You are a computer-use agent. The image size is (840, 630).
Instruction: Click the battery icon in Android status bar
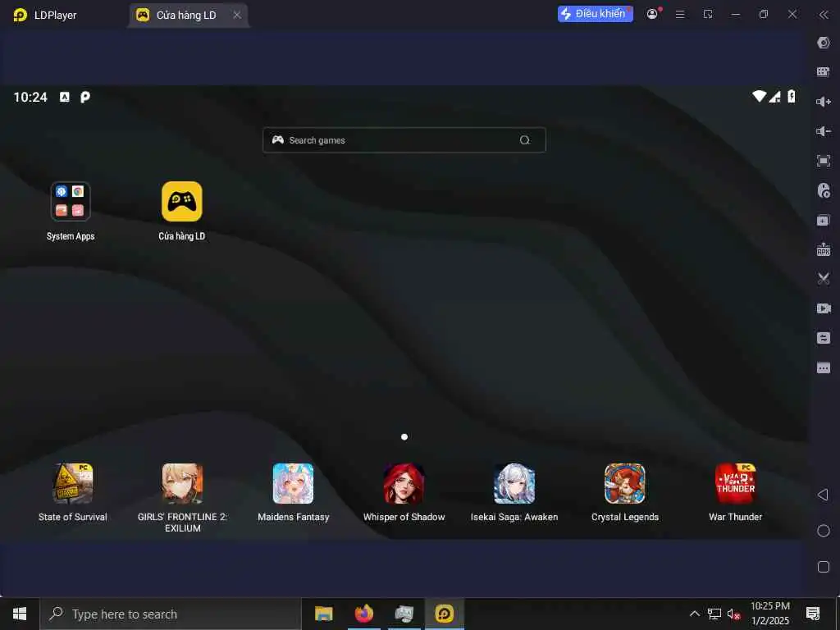pyautogui.click(x=792, y=97)
